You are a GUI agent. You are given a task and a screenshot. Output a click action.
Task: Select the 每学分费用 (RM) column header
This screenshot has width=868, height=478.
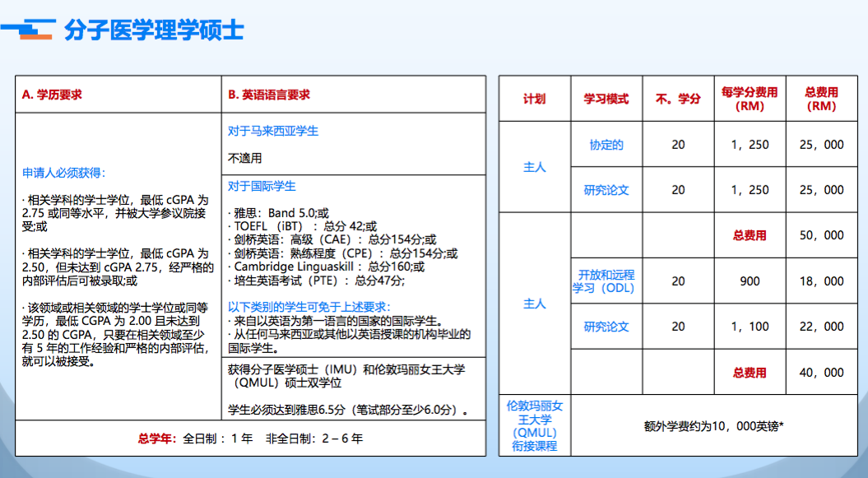click(x=749, y=99)
